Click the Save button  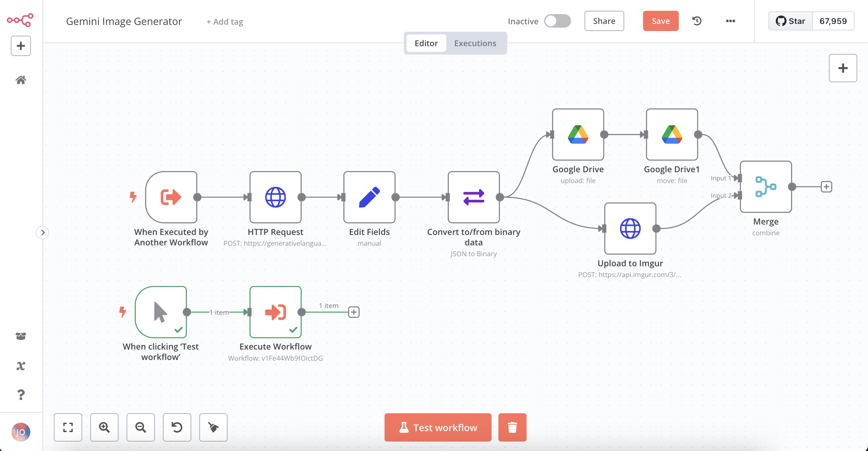click(661, 21)
